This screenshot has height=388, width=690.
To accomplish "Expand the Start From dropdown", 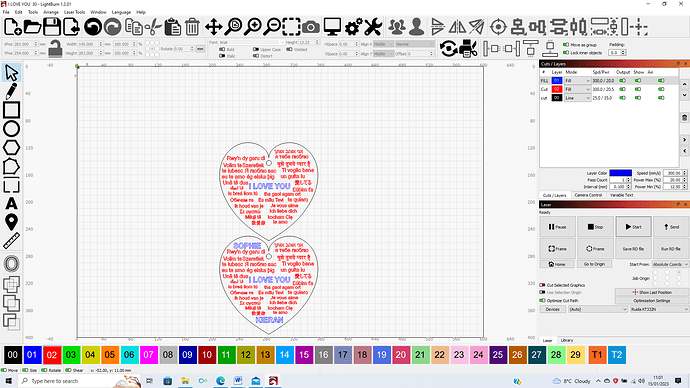I will (670, 264).
